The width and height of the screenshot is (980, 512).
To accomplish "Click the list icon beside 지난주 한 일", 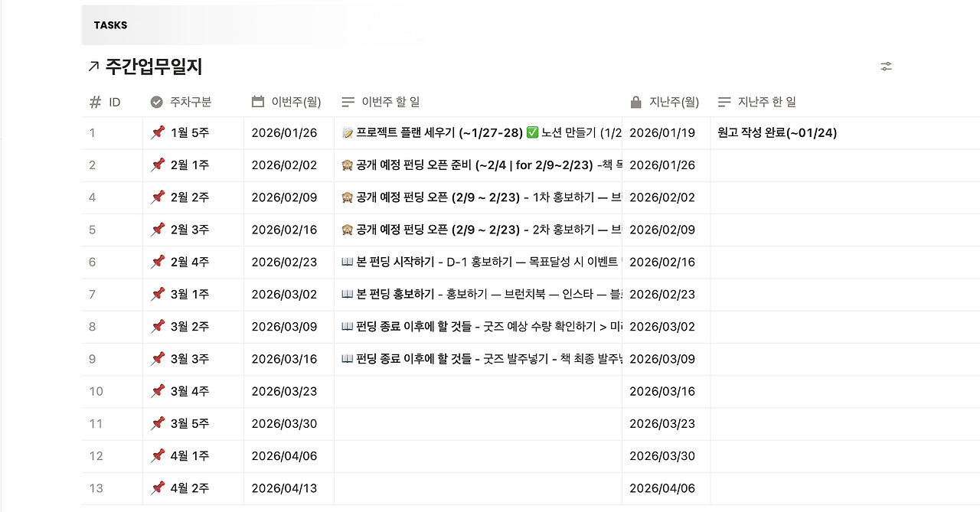I will pyautogui.click(x=724, y=101).
